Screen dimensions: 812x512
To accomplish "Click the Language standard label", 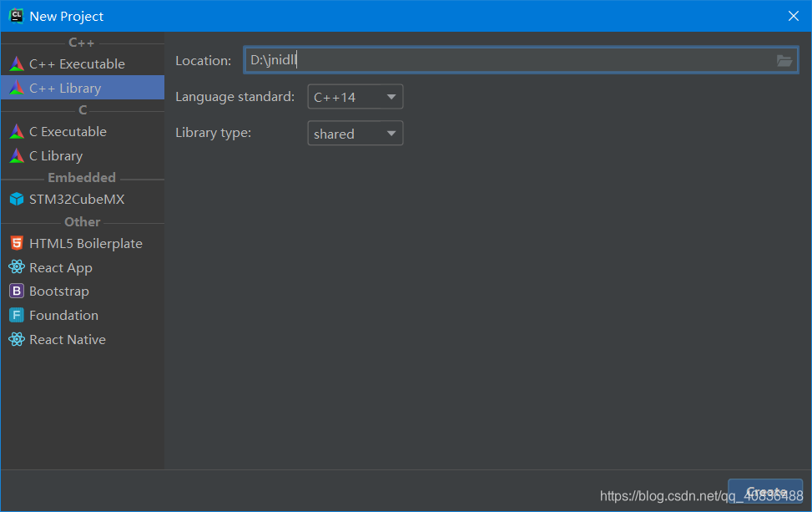I will [235, 97].
